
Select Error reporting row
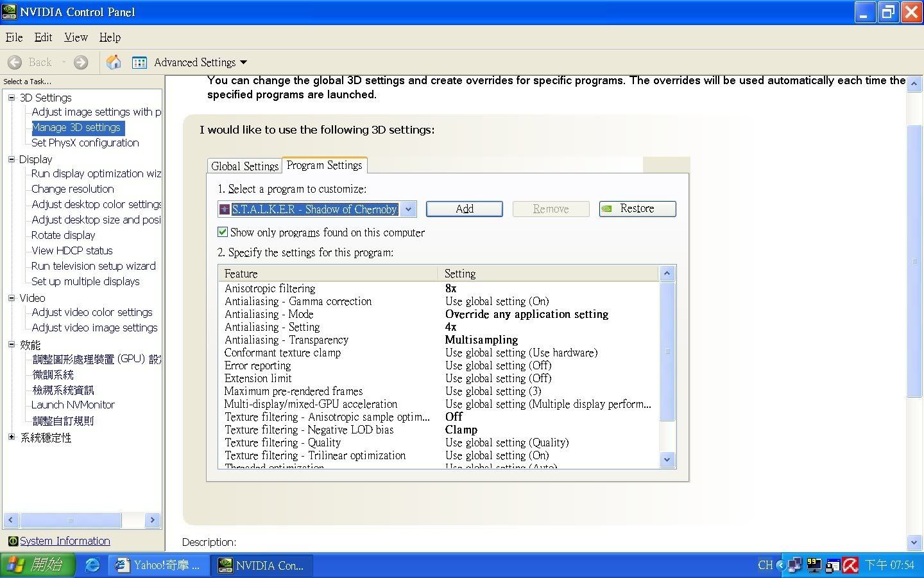coord(438,365)
